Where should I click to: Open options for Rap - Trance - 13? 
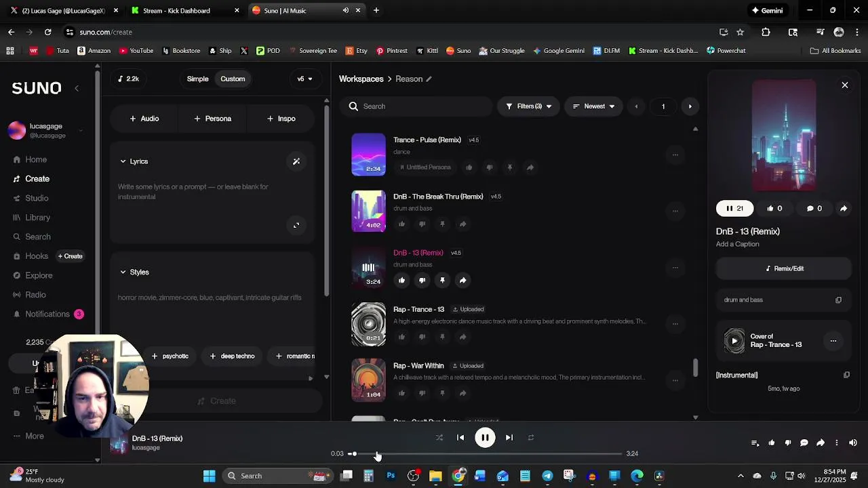point(675,324)
